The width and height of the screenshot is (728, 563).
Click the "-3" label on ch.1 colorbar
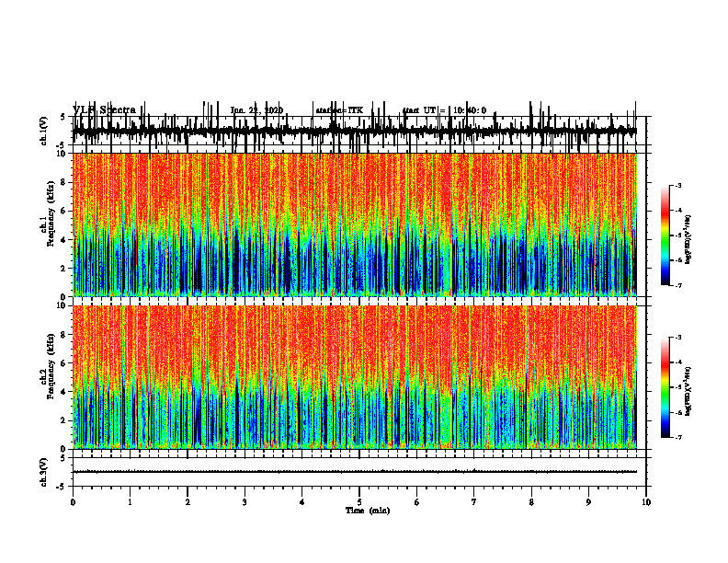(x=678, y=185)
